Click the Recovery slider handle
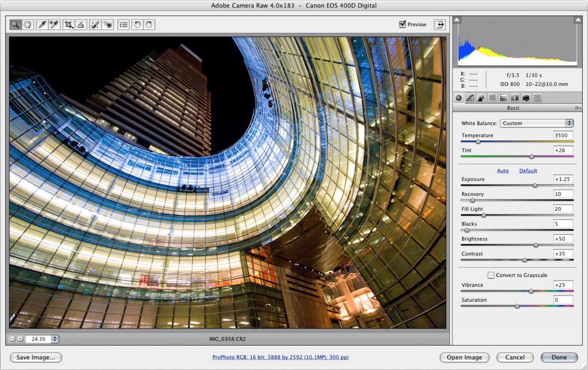 (x=472, y=200)
